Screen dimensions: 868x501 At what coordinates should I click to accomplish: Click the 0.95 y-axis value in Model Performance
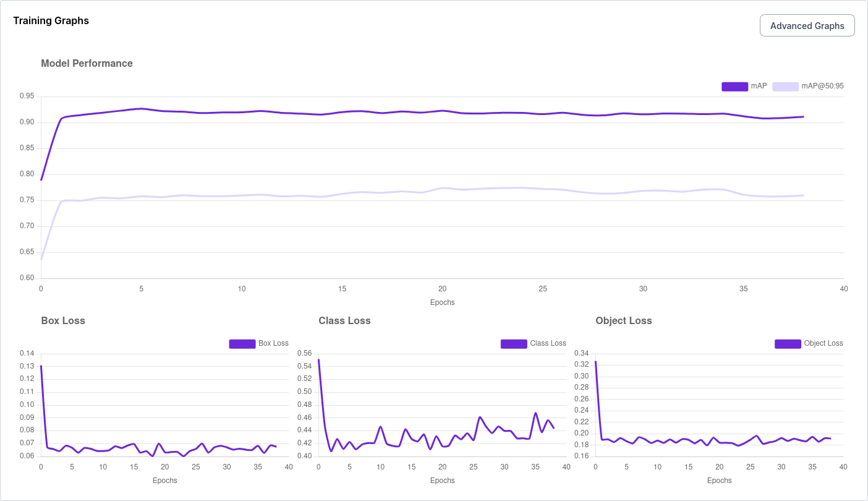pos(27,96)
